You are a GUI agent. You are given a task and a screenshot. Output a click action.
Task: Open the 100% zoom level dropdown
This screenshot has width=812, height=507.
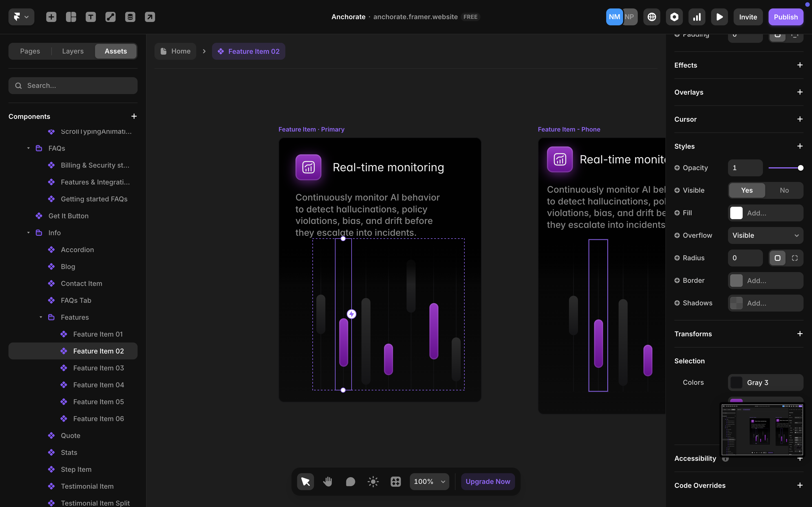(x=429, y=482)
